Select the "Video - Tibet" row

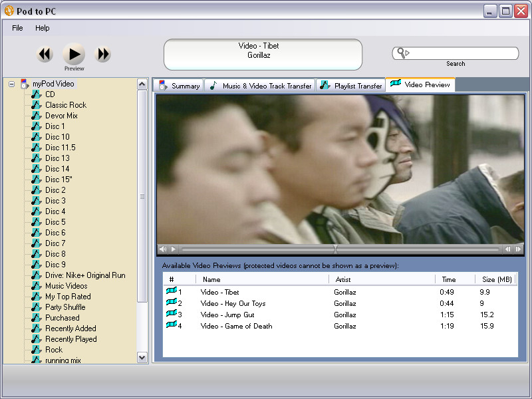coord(340,292)
